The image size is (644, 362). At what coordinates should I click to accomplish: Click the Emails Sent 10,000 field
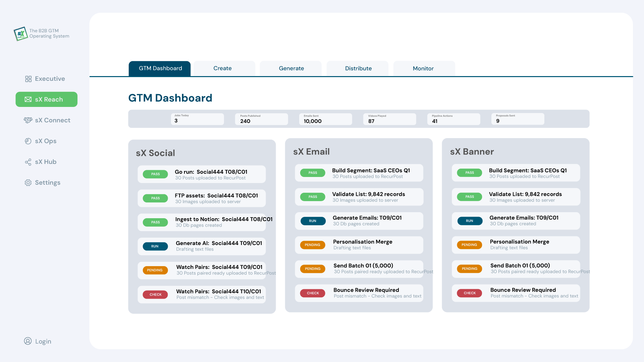pyautogui.click(x=325, y=119)
